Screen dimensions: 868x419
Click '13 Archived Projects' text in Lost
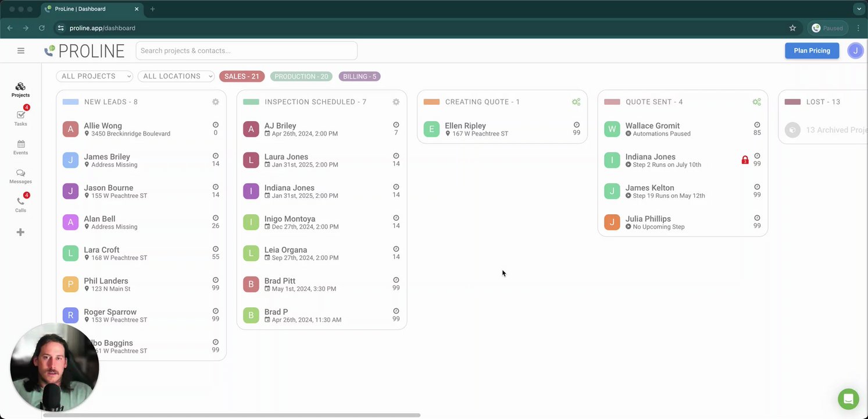[836, 130]
